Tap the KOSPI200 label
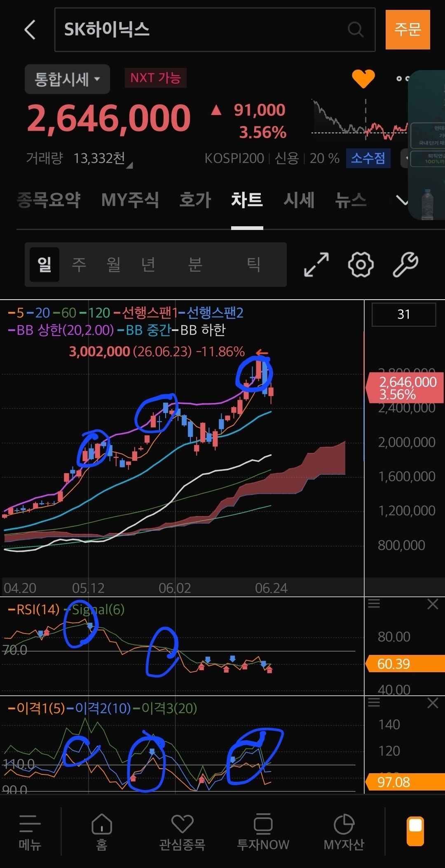This screenshot has width=445, height=868. (x=234, y=158)
